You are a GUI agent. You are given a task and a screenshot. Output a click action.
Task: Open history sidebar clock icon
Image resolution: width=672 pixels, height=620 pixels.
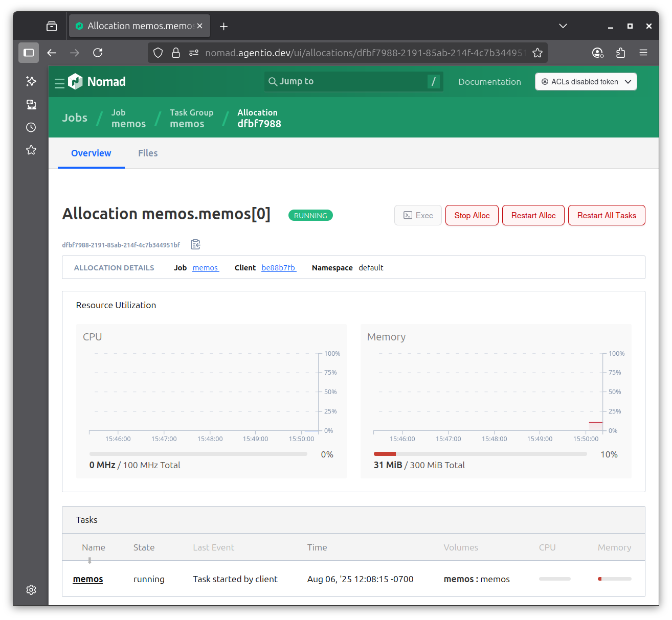point(31,127)
